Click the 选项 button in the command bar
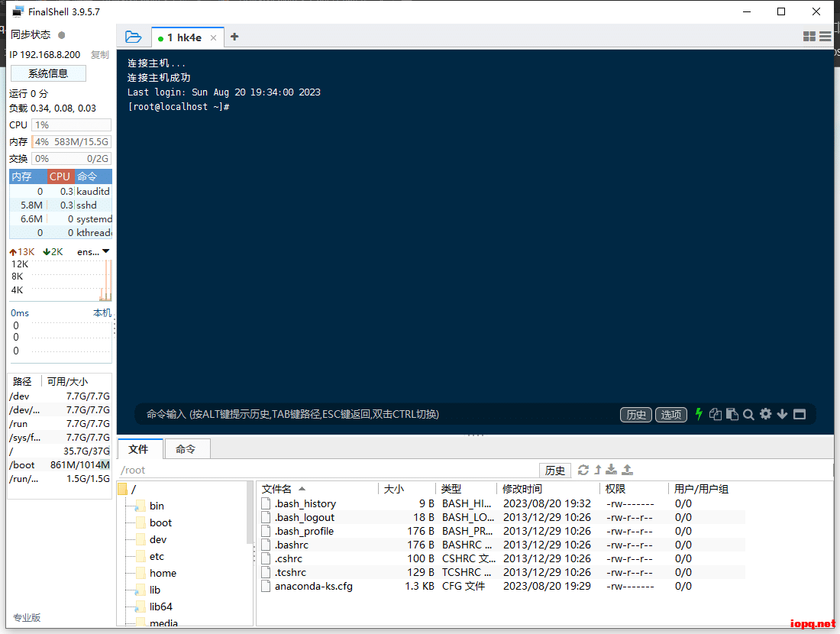 (x=670, y=415)
